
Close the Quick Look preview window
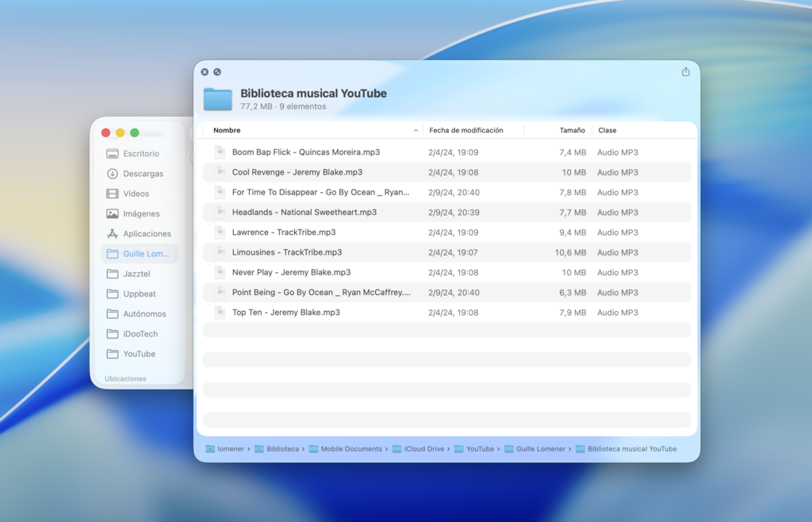tap(205, 72)
